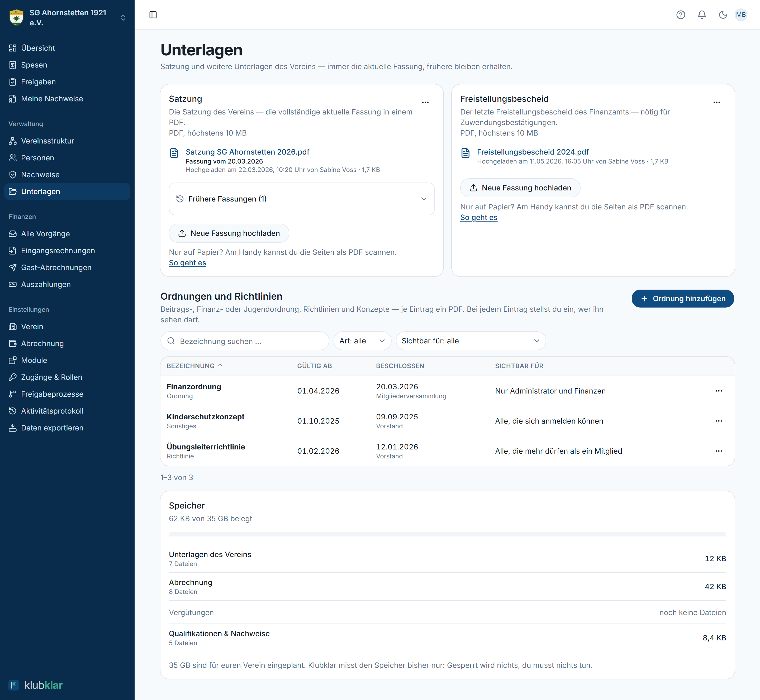Focus the Bezeichnung suchen search field
Viewport: 760px width, 700px height.
point(245,341)
